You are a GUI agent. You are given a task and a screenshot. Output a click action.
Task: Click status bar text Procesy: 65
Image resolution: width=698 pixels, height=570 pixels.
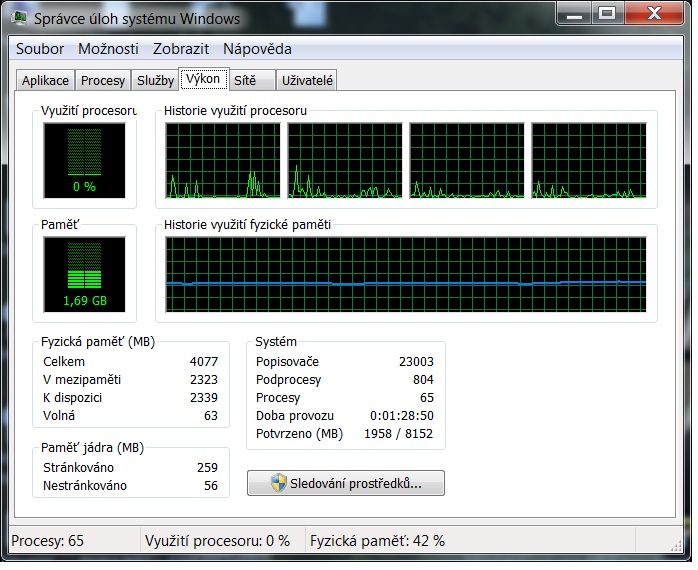[x=48, y=541]
